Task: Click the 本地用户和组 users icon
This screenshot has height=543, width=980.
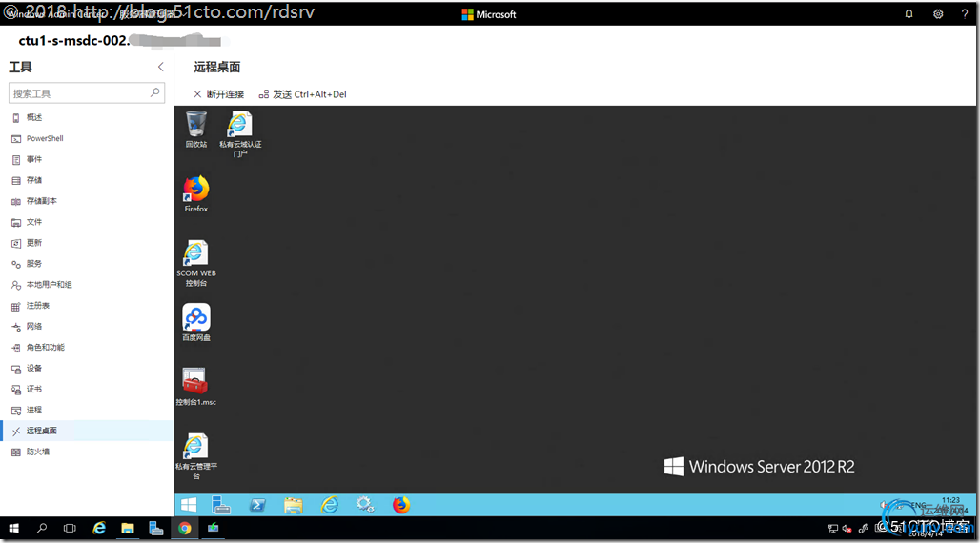Action: coord(16,285)
